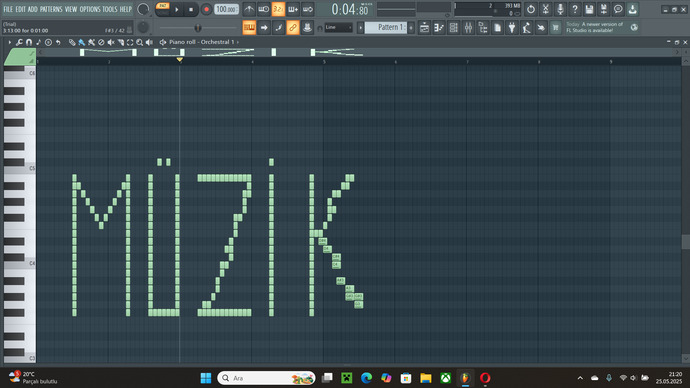
Task: Open the question mark help icon
Action: 575,9
